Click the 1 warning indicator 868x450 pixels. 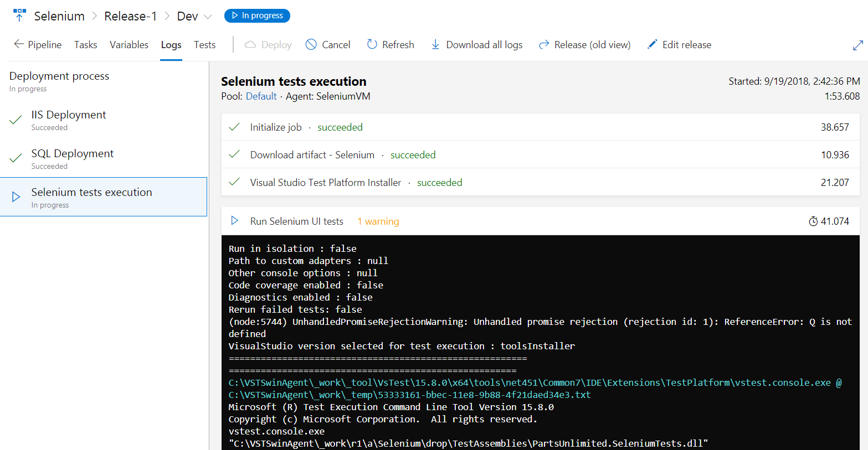(x=378, y=221)
